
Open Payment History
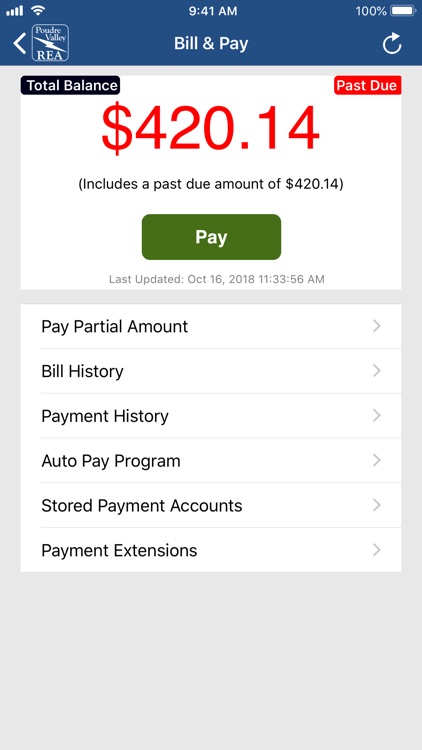(x=211, y=416)
